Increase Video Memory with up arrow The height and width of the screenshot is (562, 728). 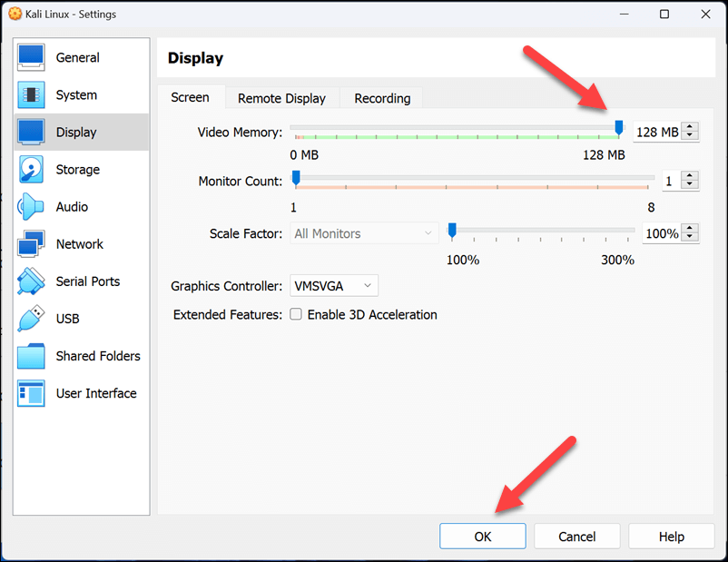(691, 128)
